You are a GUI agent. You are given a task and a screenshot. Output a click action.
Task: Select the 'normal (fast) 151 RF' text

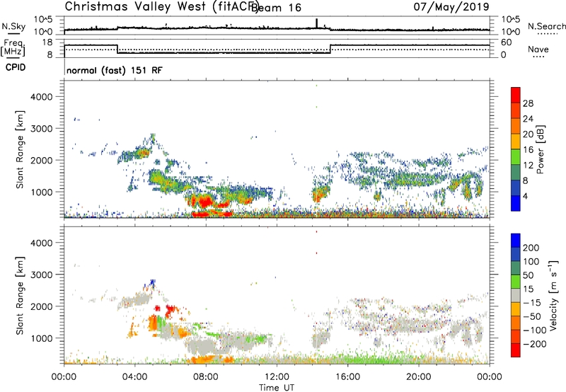(x=115, y=70)
